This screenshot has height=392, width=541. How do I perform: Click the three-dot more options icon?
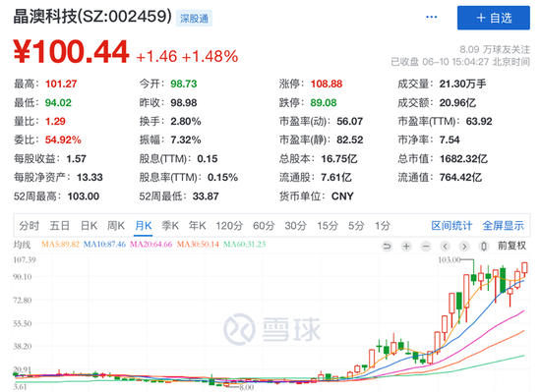pyautogui.click(x=431, y=17)
